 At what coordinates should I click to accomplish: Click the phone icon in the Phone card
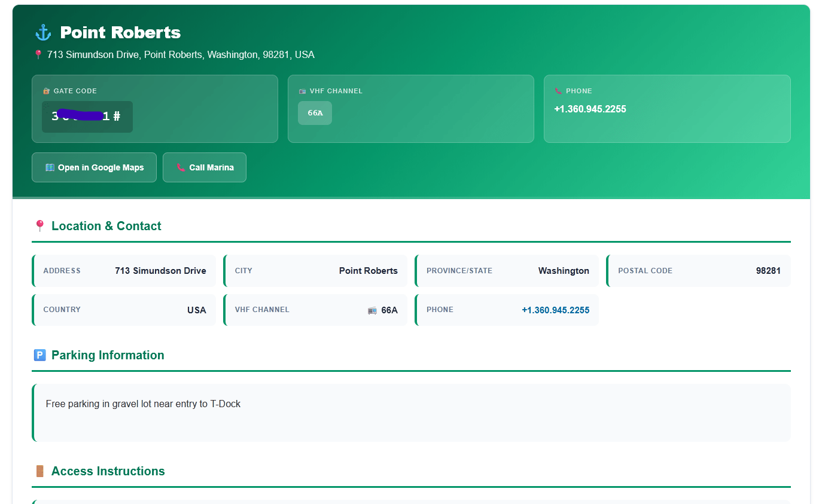click(558, 91)
